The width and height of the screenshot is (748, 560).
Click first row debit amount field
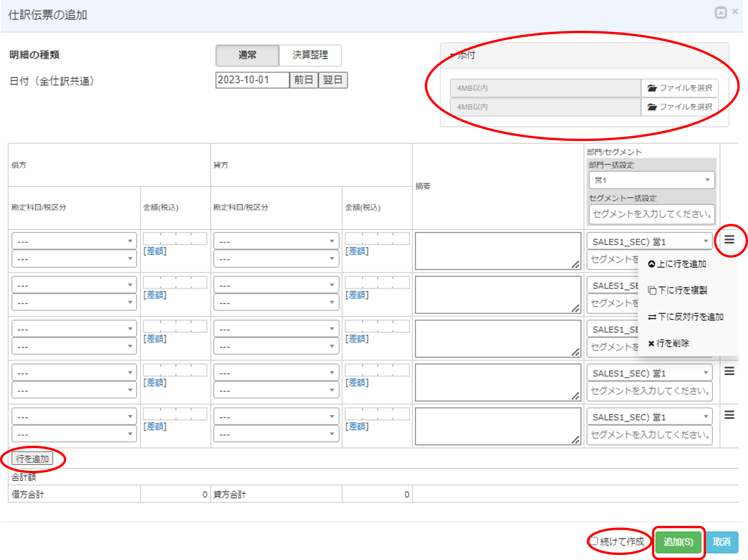(175, 238)
